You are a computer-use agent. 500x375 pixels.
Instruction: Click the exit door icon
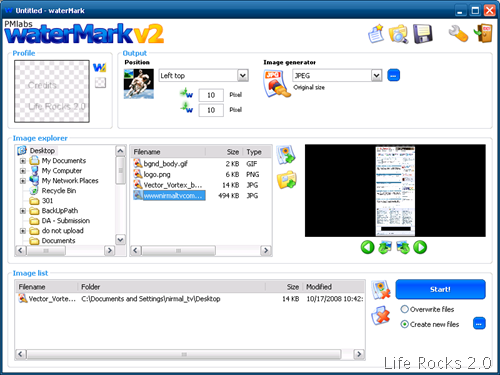(x=483, y=33)
